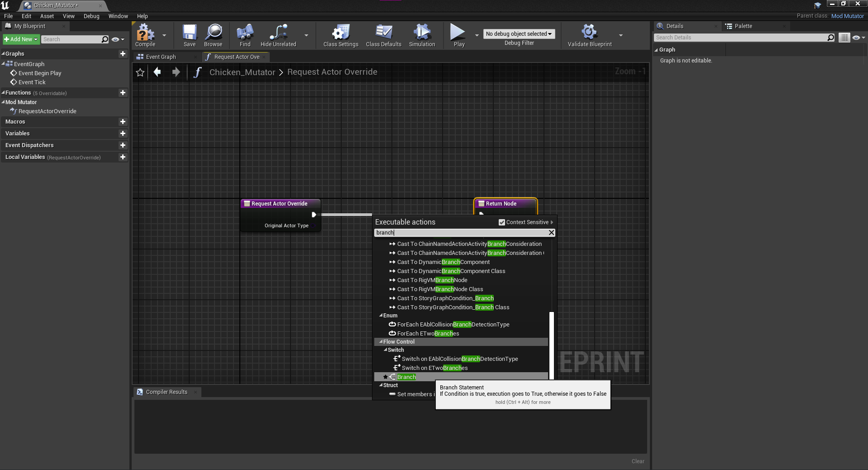
Task: Browse to asset in content browser
Action: tap(213, 35)
